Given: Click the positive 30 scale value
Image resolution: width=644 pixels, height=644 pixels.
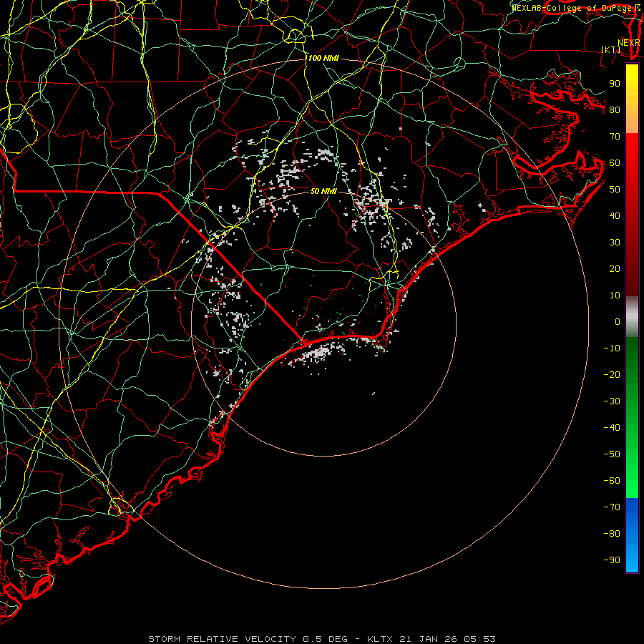Looking at the screenshot, I should pyautogui.click(x=615, y=243).
